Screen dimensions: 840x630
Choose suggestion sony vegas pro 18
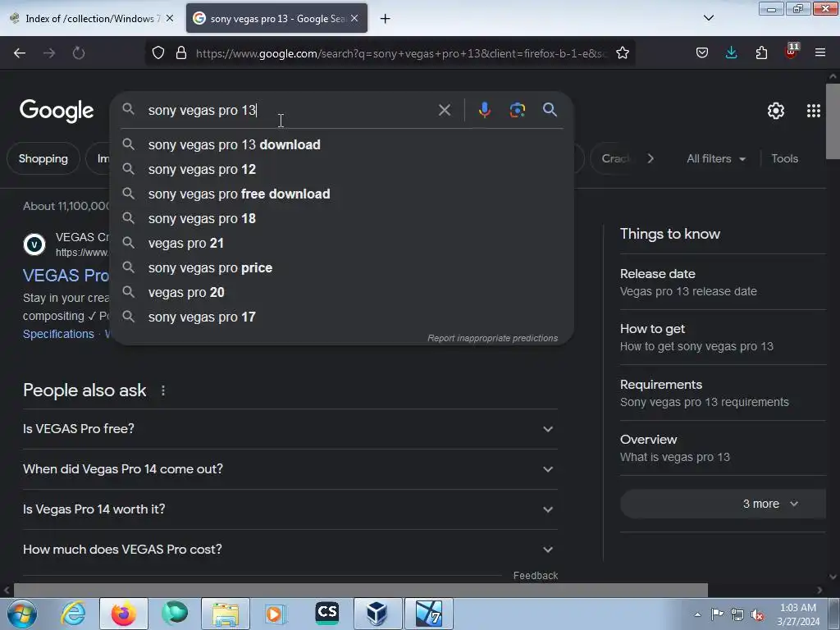pos(342,218)
